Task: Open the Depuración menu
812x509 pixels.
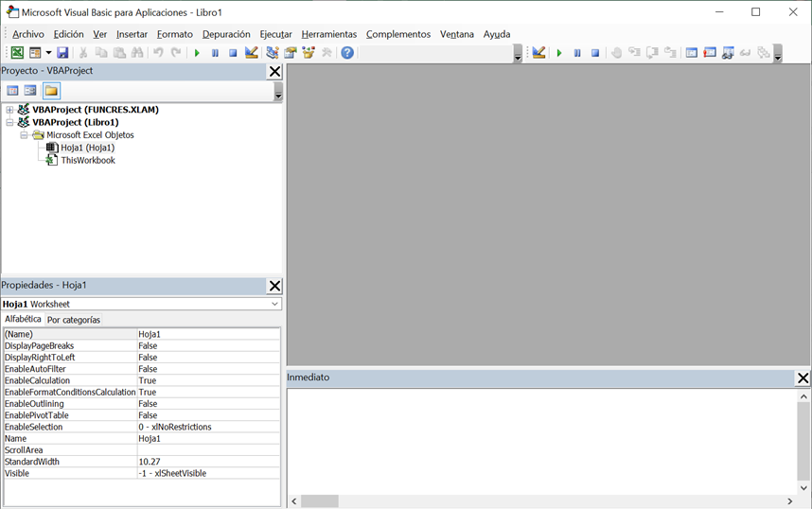Action: click(226, 34)
